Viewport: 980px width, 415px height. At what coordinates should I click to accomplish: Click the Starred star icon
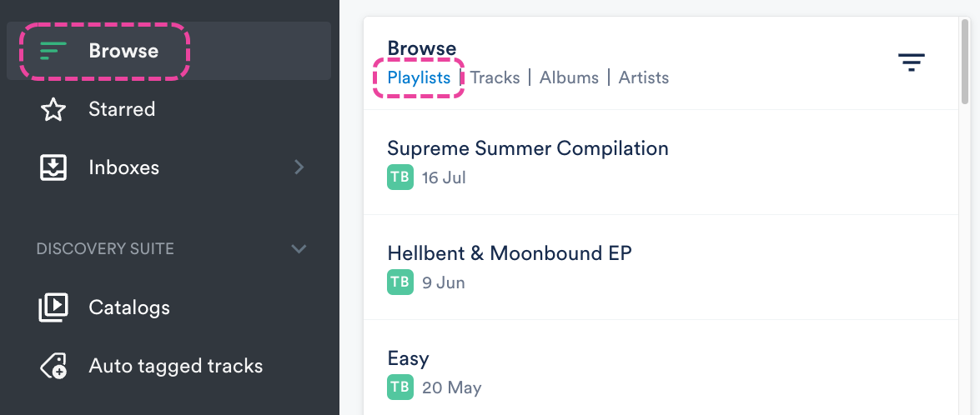54,109
